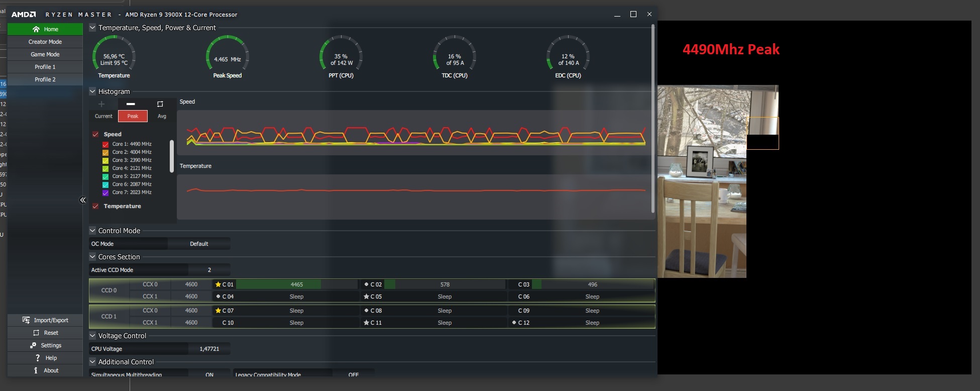Viewport: 980px width, 391px height.
Task: Click the Reset button
Action: [x=45, y=333]
